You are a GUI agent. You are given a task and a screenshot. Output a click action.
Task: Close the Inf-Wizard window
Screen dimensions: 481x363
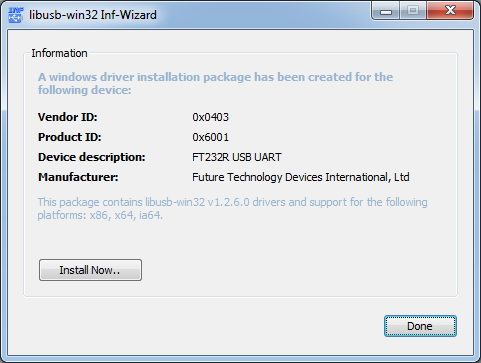click(x=450, y=10)
